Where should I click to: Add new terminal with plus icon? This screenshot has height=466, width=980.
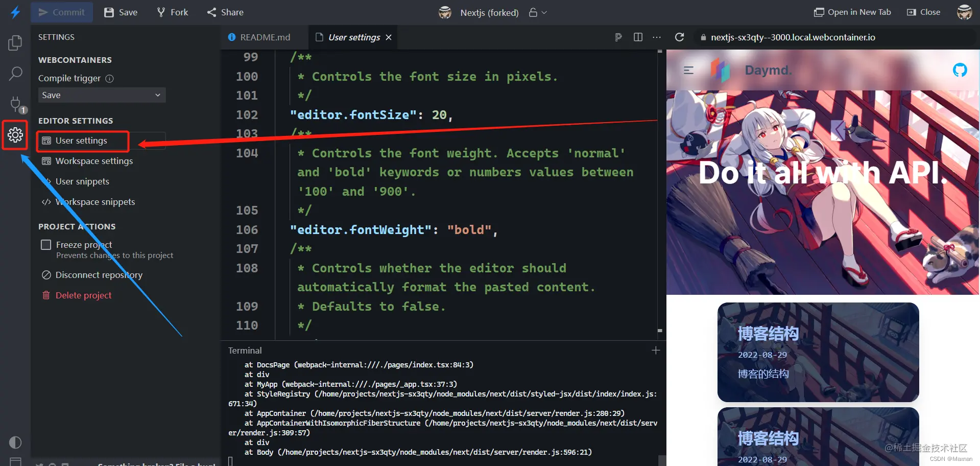point(656,351)
